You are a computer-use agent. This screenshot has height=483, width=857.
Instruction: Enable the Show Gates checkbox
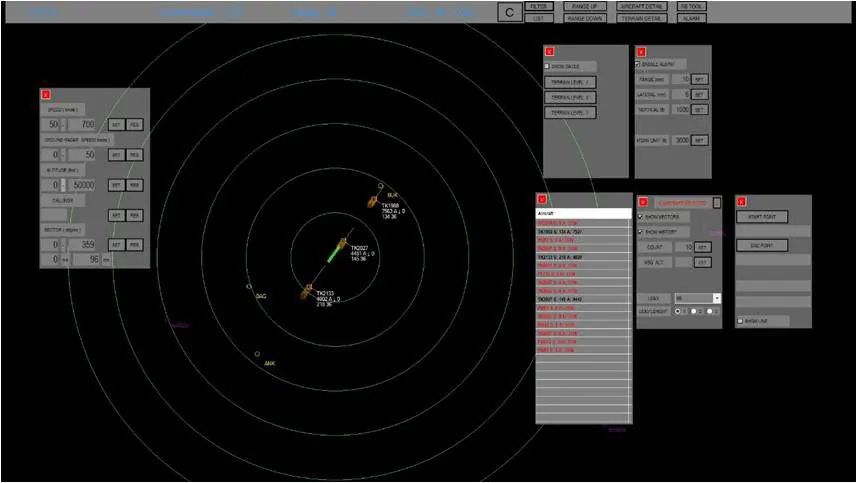(547, 66)
